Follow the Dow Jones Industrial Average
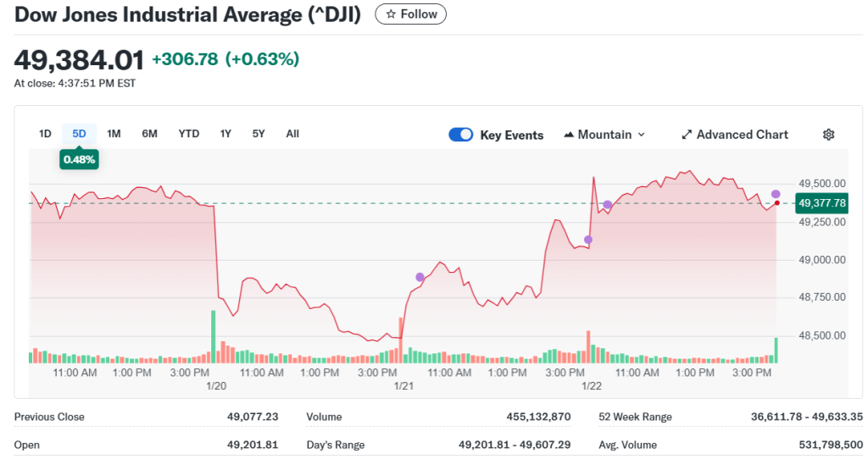The height and width of the screenshot is (459, 868). (x=411, y=14)
